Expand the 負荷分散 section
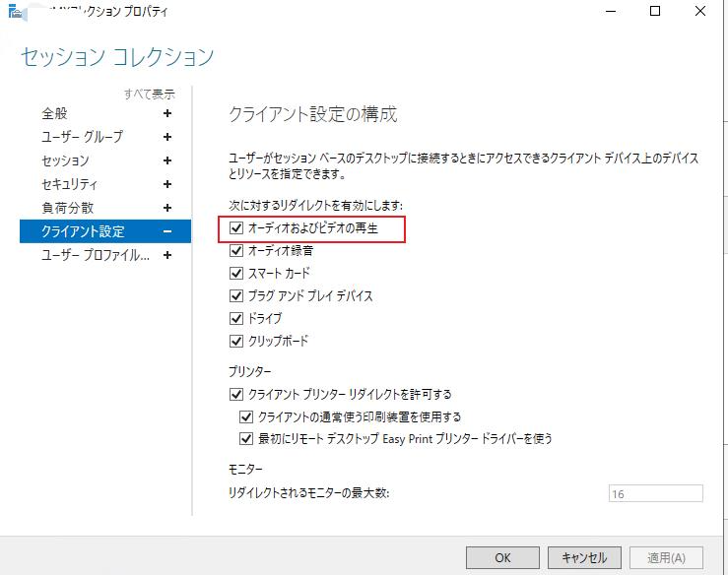Screen dimensions: 728x575 167,208
